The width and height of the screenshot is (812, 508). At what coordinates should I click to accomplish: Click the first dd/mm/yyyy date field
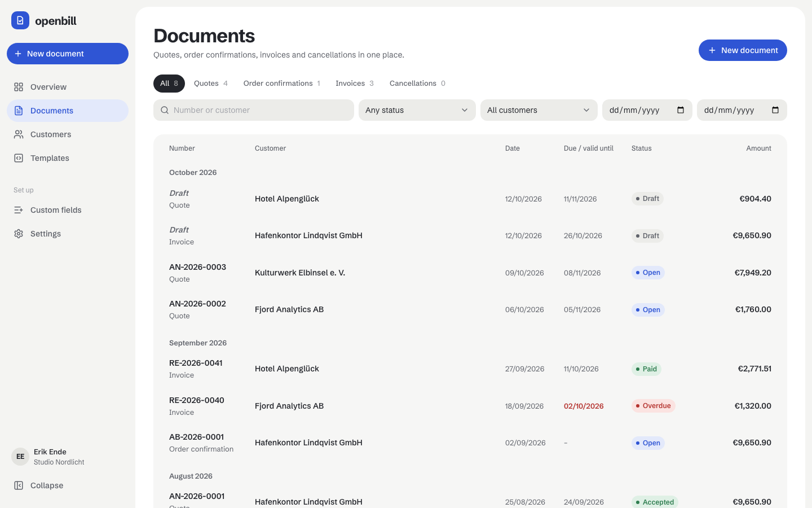click(x=647, y=110)
